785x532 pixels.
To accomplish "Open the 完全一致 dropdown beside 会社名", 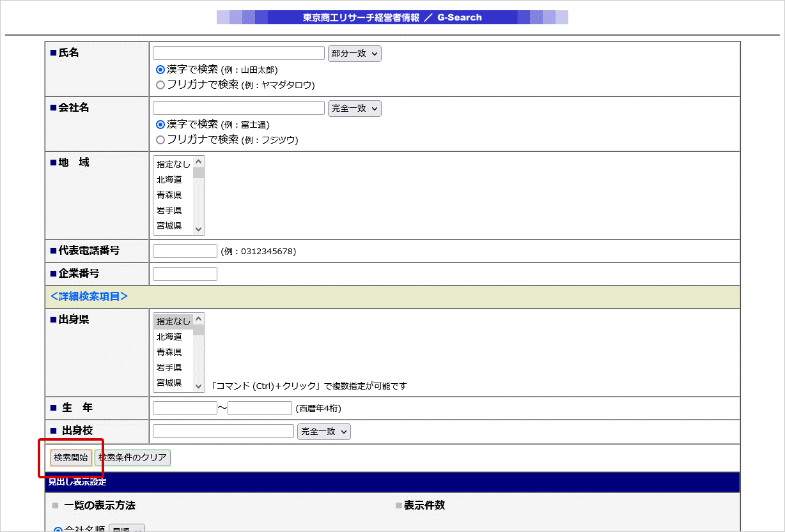I will click(354, 109).
